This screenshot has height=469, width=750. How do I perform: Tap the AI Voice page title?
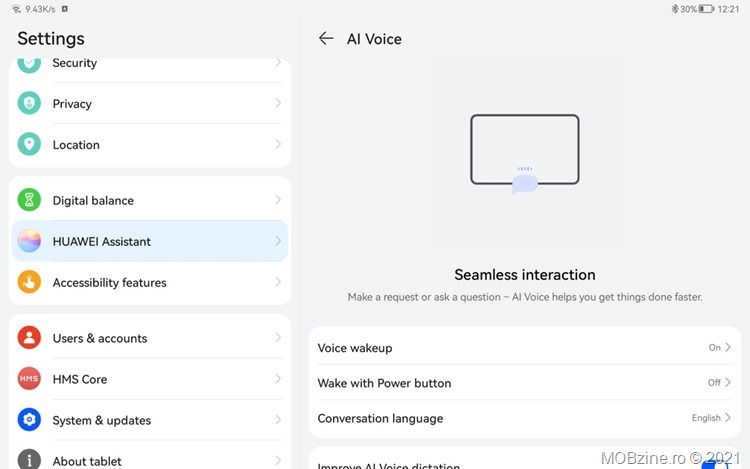374,39
